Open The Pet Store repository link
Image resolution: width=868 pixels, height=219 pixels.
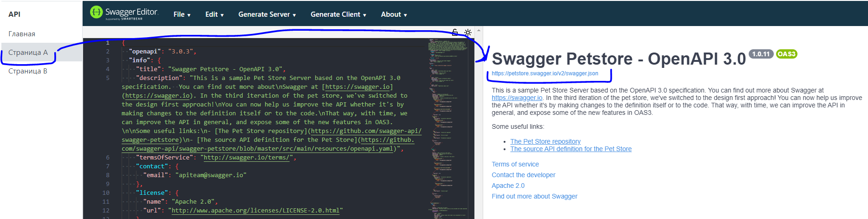coord(545,141)
